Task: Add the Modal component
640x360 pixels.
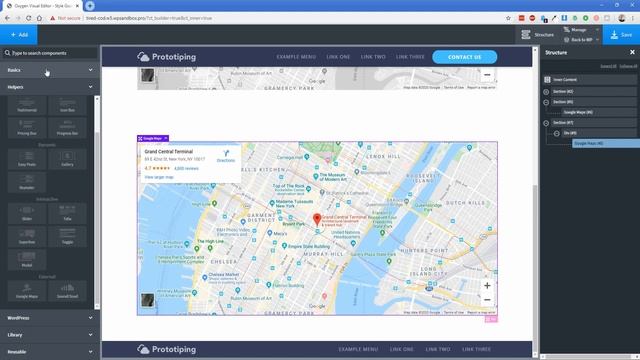Action: (x=27, y=260)
